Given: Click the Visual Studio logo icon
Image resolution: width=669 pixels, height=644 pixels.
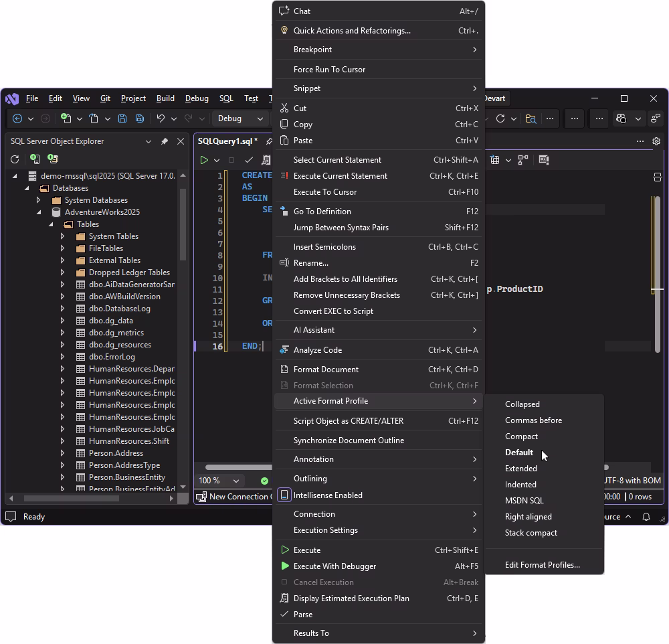Looking at the screenshot, I should (x=12, y=98).
